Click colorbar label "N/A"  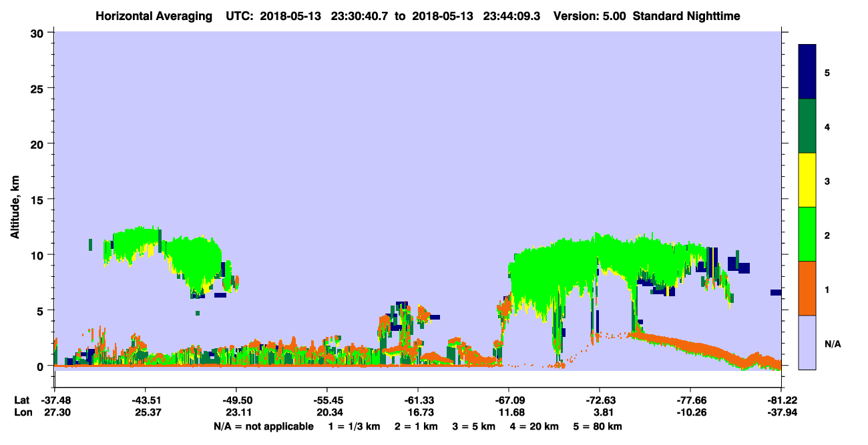coord(832,344)
